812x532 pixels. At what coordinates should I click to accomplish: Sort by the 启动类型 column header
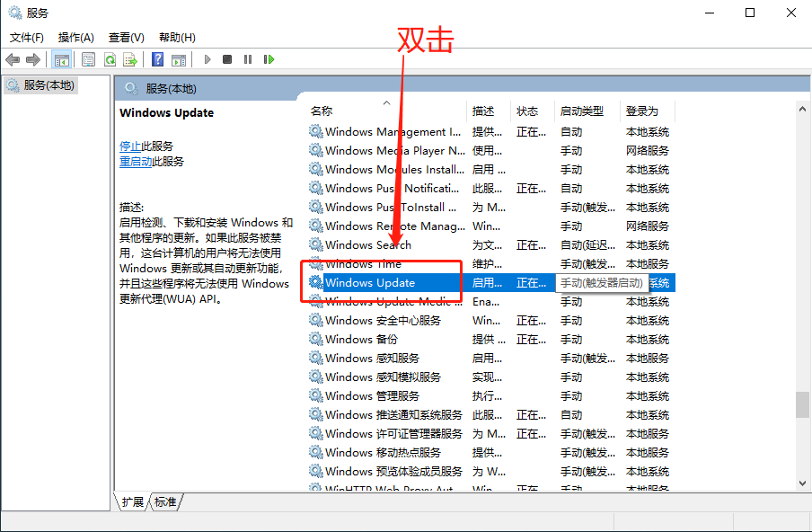(x=587, y=111)
